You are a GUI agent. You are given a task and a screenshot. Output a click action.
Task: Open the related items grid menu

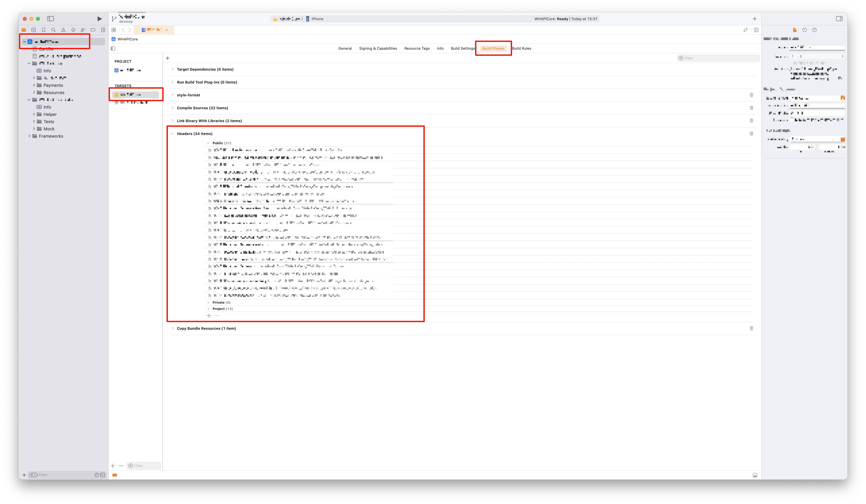point(114,30)
